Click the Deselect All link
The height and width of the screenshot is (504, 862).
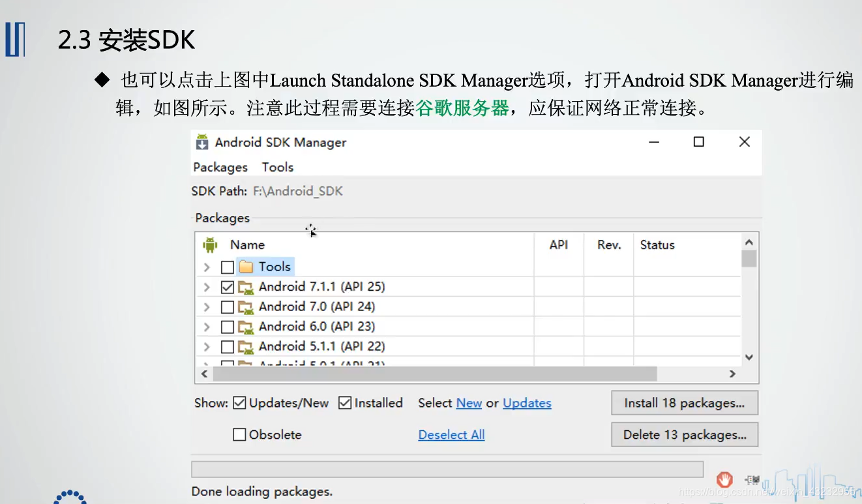[x=451, y=435]
